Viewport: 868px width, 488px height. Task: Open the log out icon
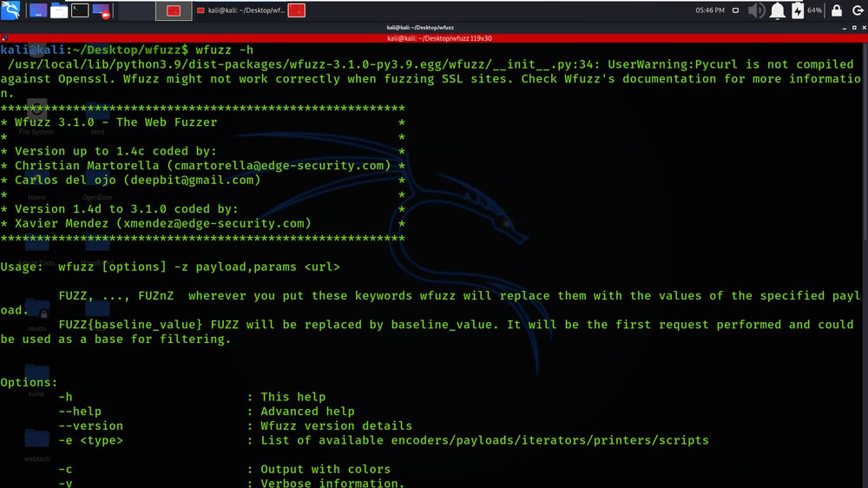pyautogui.click(x=858, y=10)
